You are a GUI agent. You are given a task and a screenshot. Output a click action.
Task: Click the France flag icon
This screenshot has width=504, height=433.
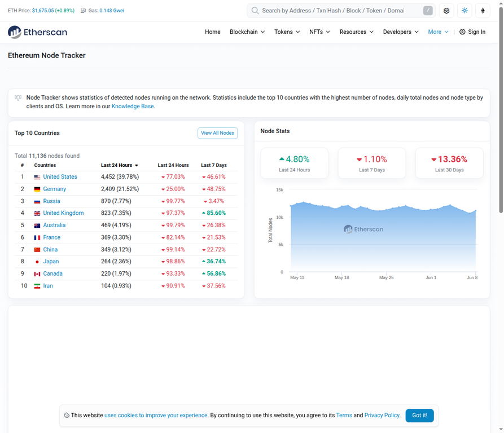click(37, 237)
